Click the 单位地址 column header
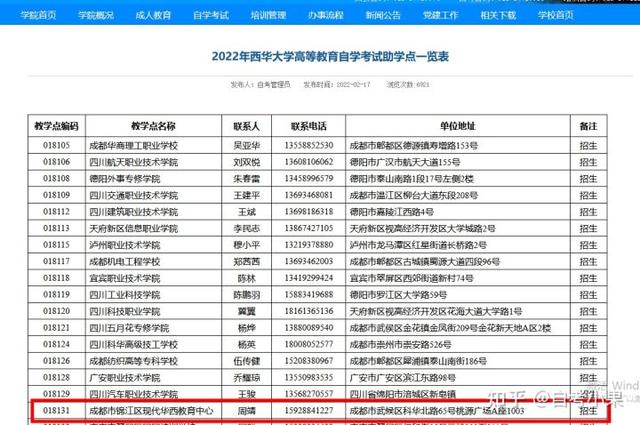The height and width of the screenshot is (425, 640). (458, 127)
